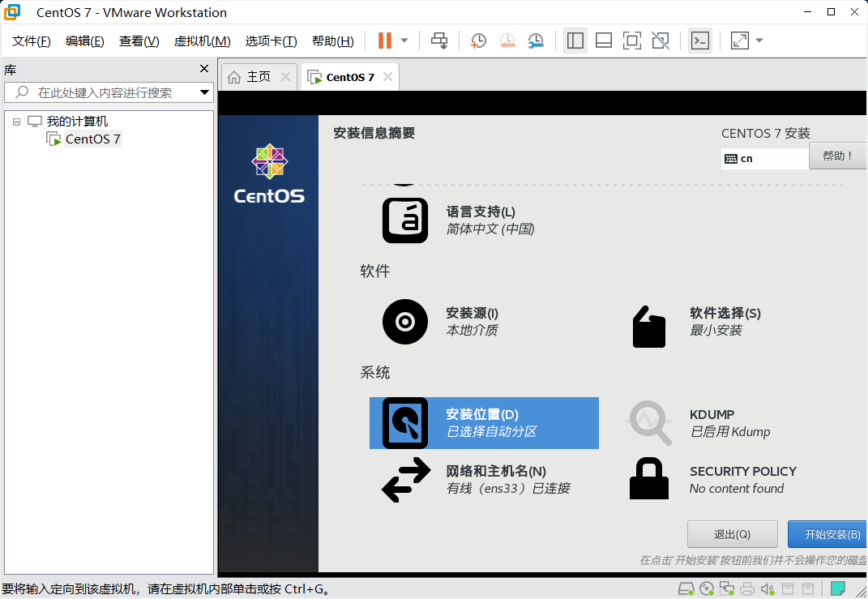Open the 文件(F) menu
This screenshot has height=599, width=868.
[x=31, y=41]
